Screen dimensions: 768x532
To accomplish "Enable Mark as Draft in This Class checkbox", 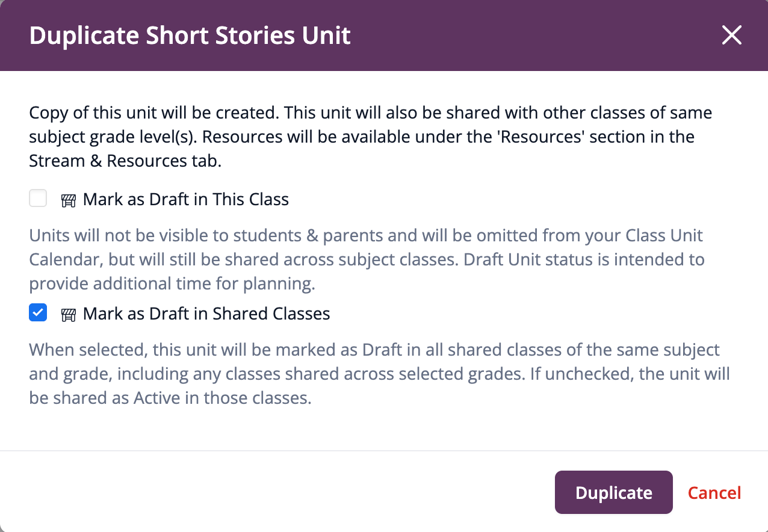I will click(38, 199).
